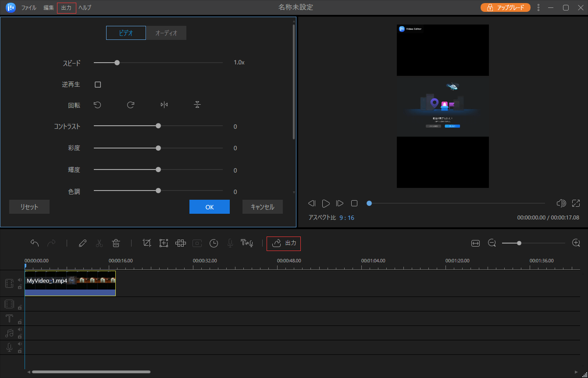The image size is (588, 378).
Task: Open the ファイル menu
Action: click(x=29, y=8)
